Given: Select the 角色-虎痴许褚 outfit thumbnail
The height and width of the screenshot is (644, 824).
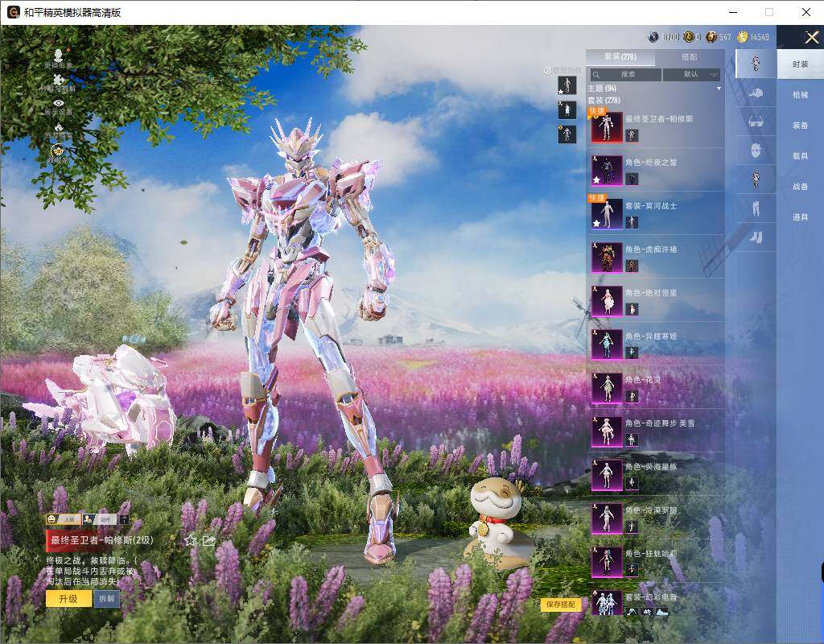Looking at the screenshot, I should tap(607, 257).
